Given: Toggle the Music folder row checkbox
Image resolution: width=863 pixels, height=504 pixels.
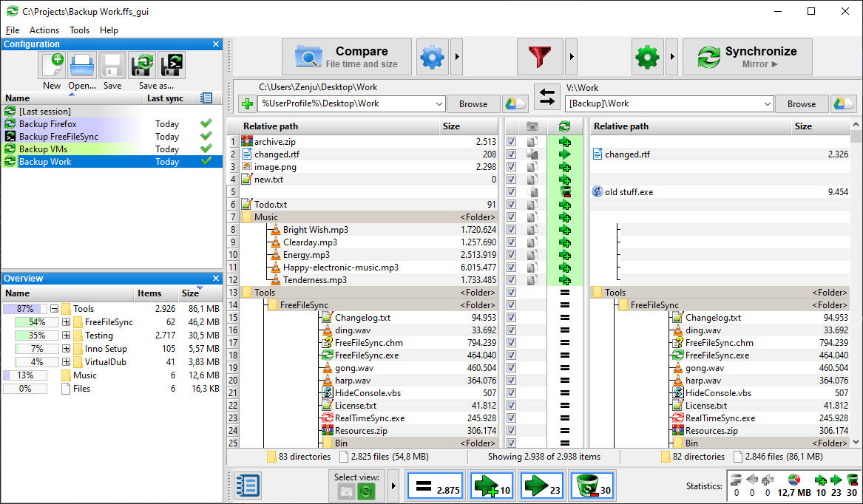Looking at the screenshot, I should (x=511, y=217).
